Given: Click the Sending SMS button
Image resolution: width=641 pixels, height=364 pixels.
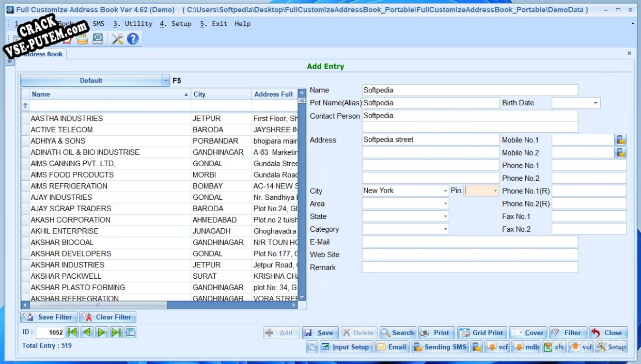Looking at the screenshot, I should click(440, 347).
